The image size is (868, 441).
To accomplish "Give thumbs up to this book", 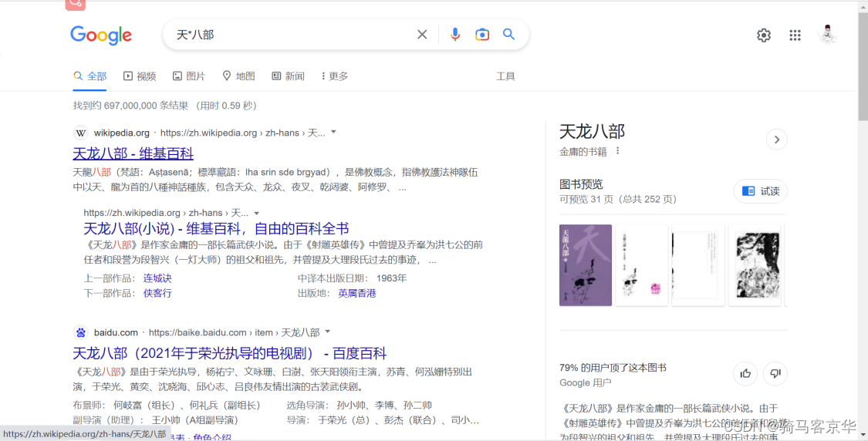I will click(x=745, y=373).
